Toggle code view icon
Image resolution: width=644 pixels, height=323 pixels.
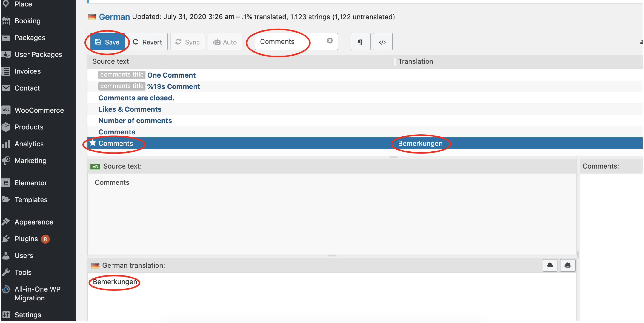(x=383, y=42)
